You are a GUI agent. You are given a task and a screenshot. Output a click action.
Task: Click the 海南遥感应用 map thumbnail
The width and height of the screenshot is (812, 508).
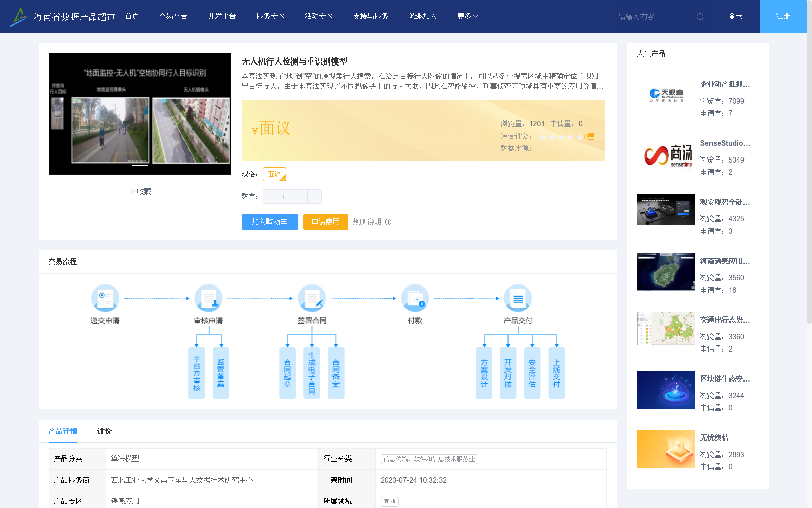(666, 272)
